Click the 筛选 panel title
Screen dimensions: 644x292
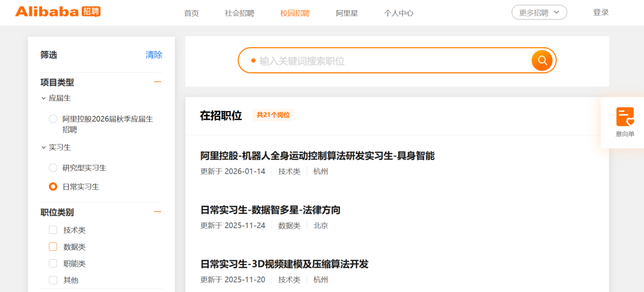tap(49, 55)
